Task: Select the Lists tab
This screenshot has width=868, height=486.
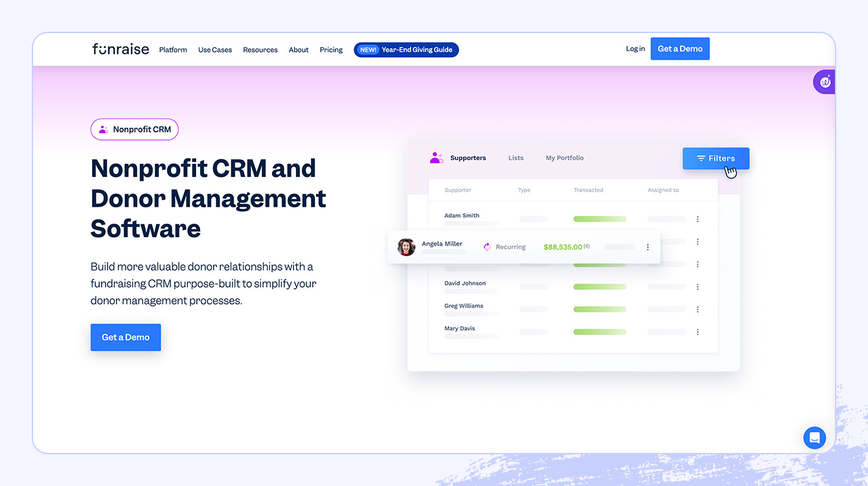Action: click(x=516, y=158)
